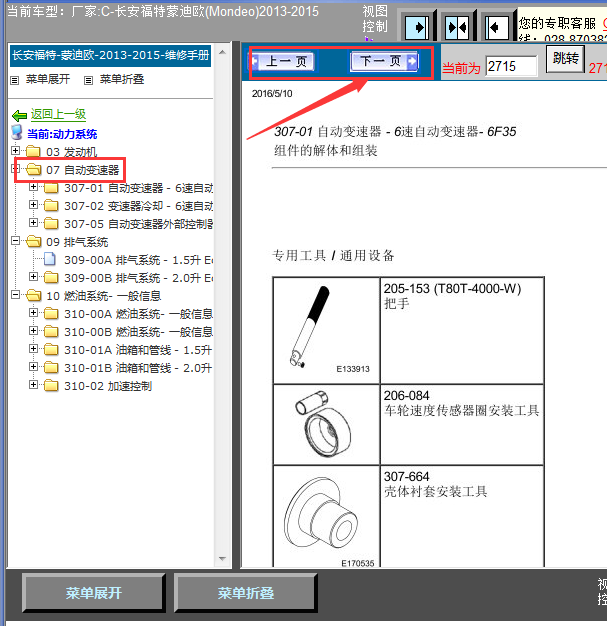The image size is (607, 626).
Task: Select the 07 自动变速器 tree item
Action: [83, 170]
